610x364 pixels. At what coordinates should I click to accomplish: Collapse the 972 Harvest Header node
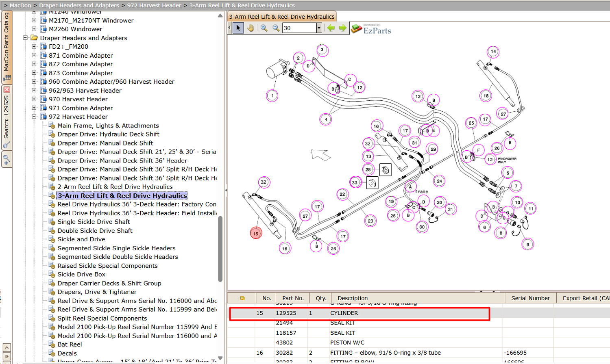[34, 117]
